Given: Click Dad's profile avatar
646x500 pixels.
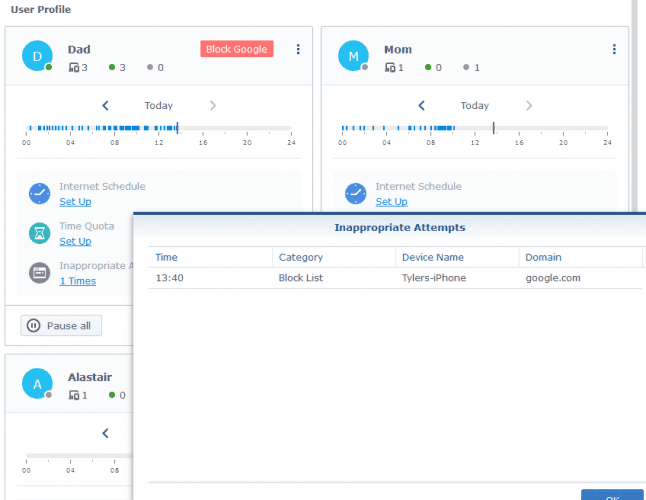Looking at the screenshot, I should pyautogui.click(x=37, y=56).
